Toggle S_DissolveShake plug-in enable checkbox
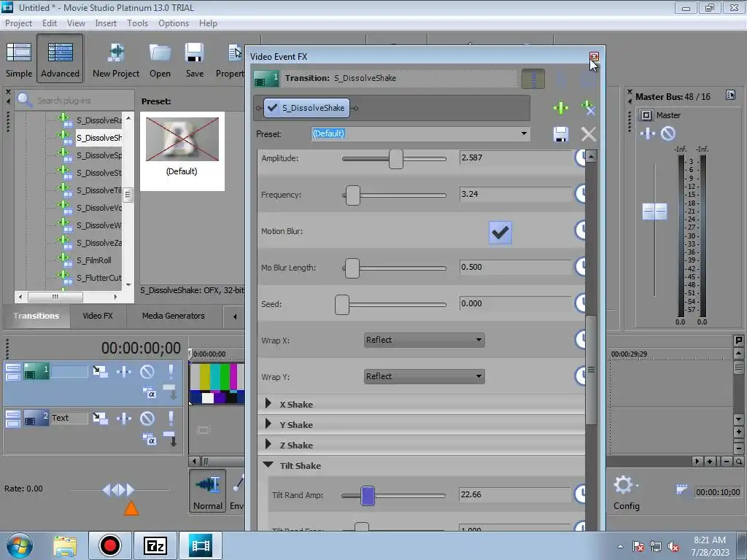747x560 pixels. pyautogui.click(x=273, y=108)
